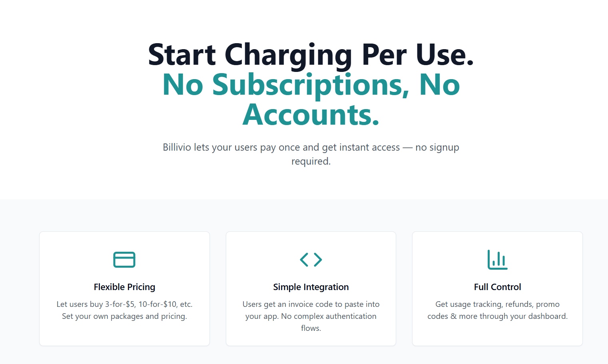
Task: Click the code brackets icon for Simple Integration
Action: click(x=311, y=260)
